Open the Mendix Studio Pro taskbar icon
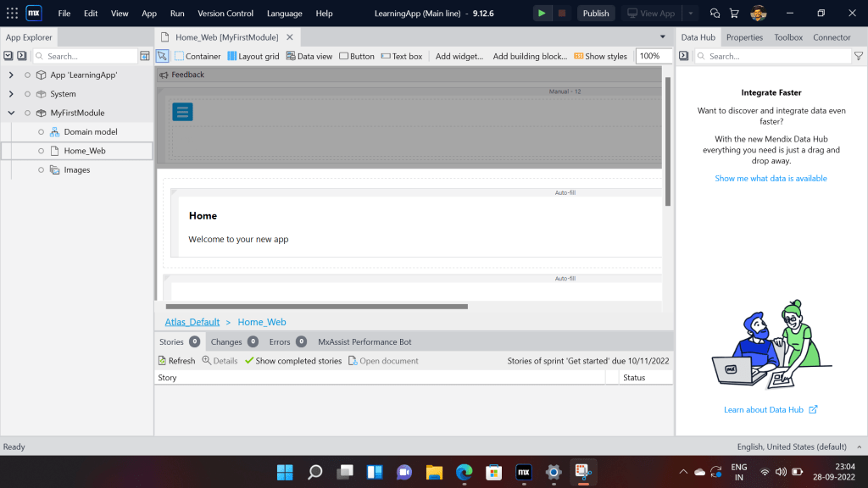The width and height of the screenshot is (868, 488). 524,472
